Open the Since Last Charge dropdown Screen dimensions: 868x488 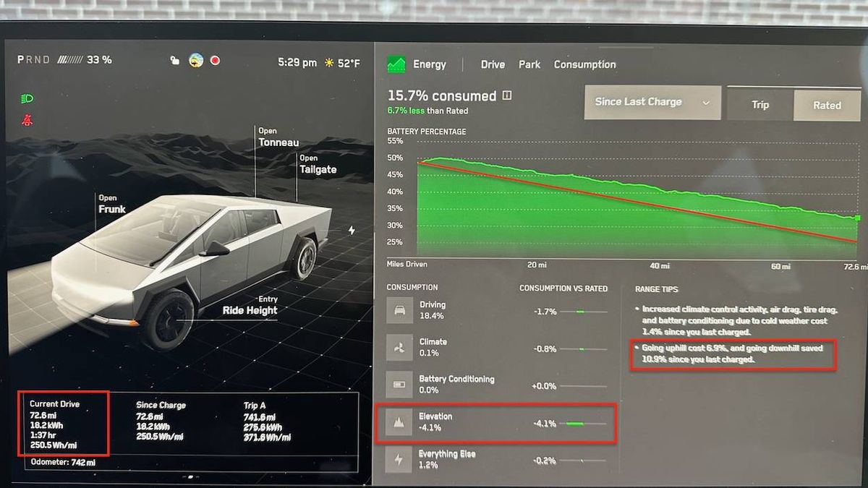pyautogui.click(x=651, y=102)
